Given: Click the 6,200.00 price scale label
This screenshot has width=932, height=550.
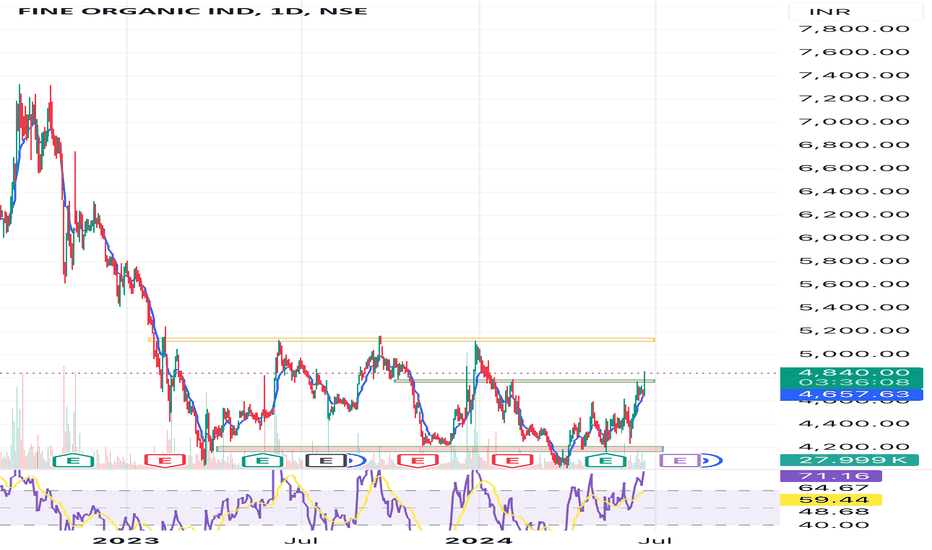Looking at the screenshot, I should click(x=854, y=214).
